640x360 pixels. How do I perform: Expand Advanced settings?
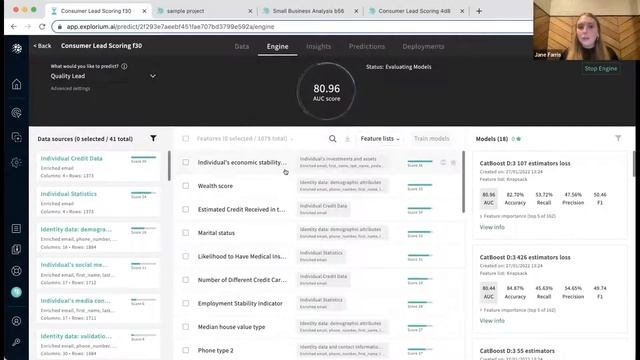pos(70,88)
